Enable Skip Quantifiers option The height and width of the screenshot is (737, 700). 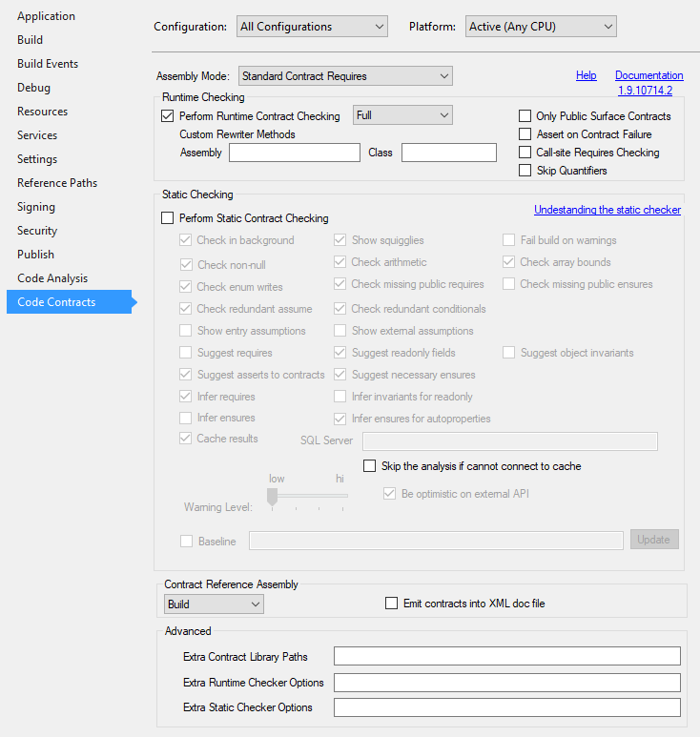(x=525, y=171)
